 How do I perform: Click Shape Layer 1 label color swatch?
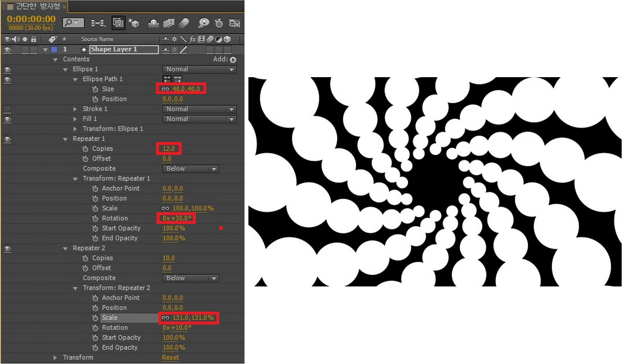point(54,49)
